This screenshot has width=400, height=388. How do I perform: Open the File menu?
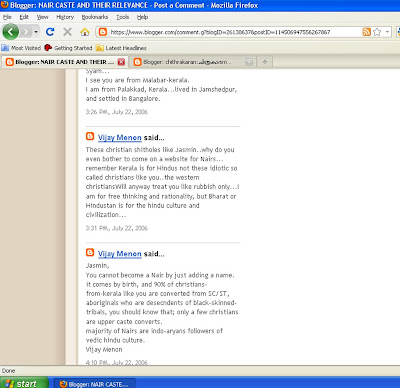click(7, 17)
